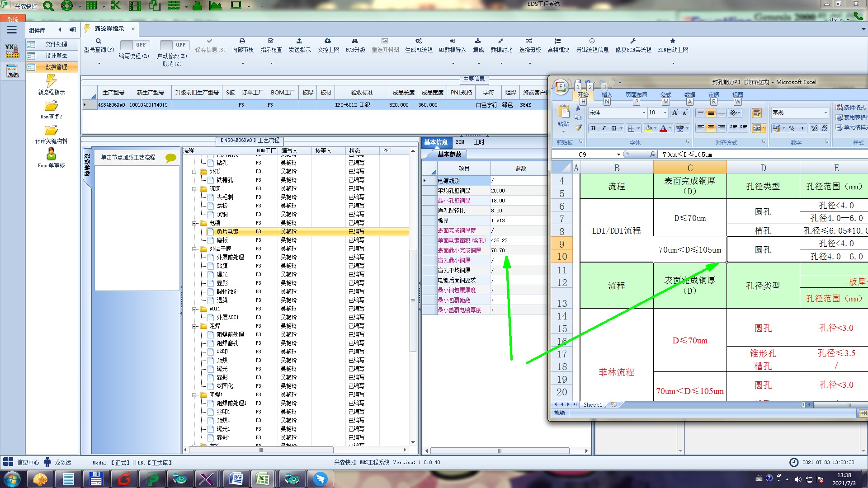Click the green scissors icon in top toolbar
Viewport: 868px width, 488px height.
[115, 5]
